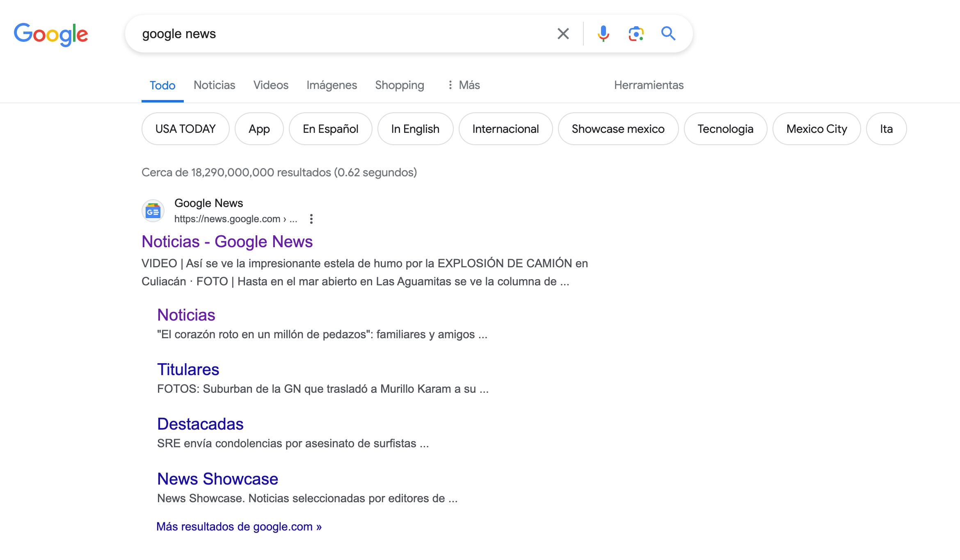The image size is (960, 560).
Task: Clear the search box with X icon
Action: [x=563, y=34]
